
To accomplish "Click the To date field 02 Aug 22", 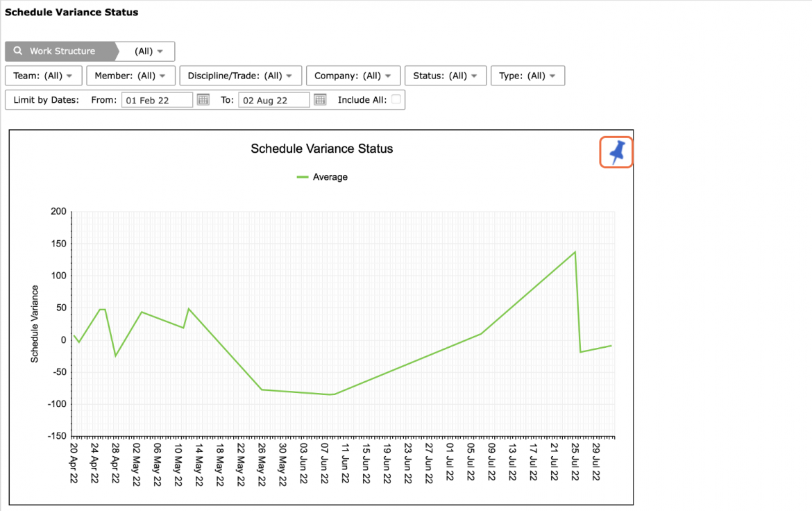I will (x=274, y=100).
